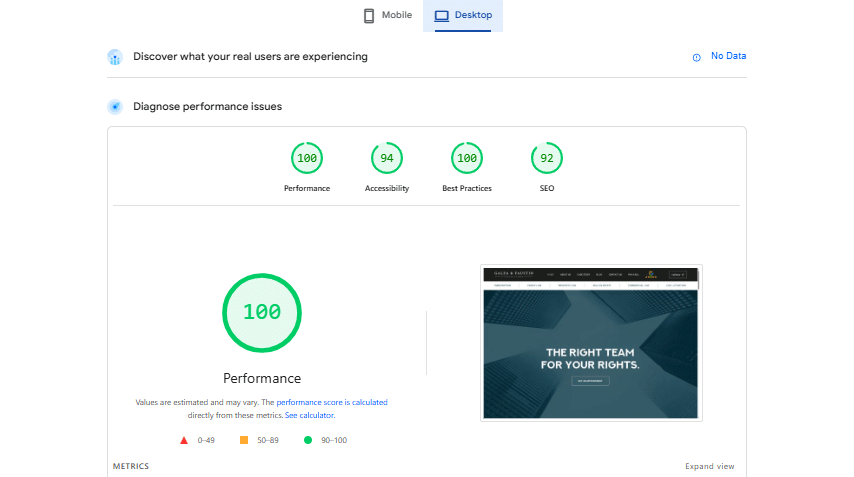Viewport: 854px width, 477px height.
Task: Jump to the small Performance score gauge
Action: point(307,158)
